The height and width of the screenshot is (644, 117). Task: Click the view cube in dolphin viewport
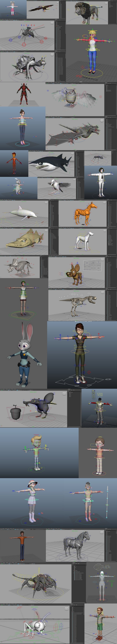(46, 203)
